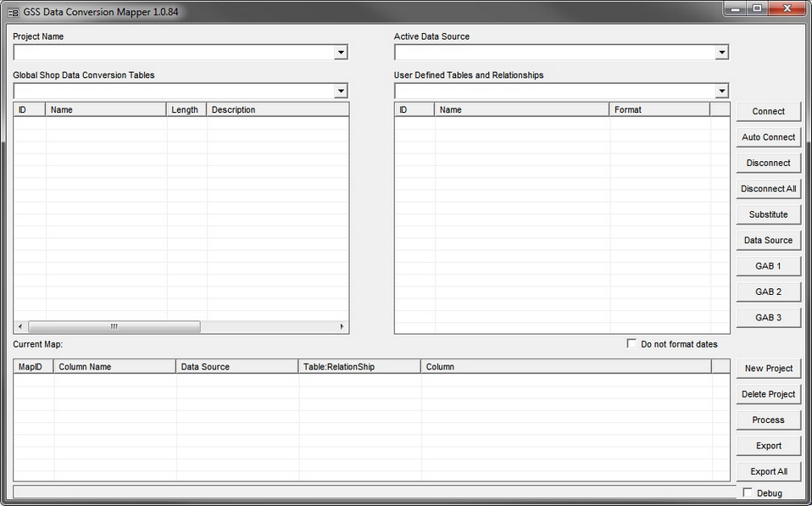Click the app icon in the title bar
This screenshot has height=506, width=812.
[13, 12]
